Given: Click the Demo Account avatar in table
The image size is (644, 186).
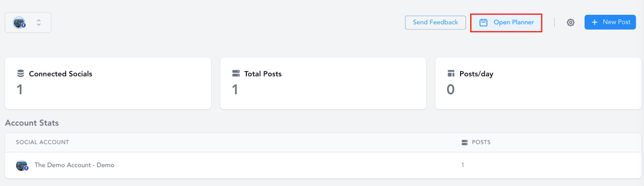Looking at the screenshot, I should [22, 165].
